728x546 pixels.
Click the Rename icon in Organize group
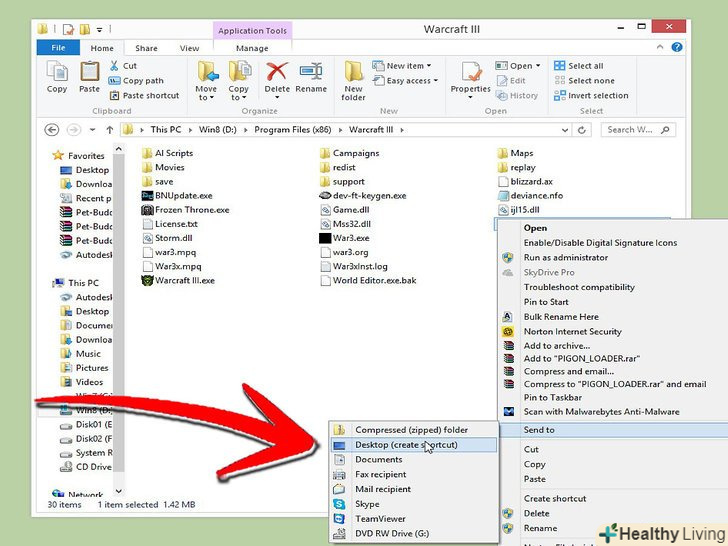pyautogui.click(x=311, y=72)
